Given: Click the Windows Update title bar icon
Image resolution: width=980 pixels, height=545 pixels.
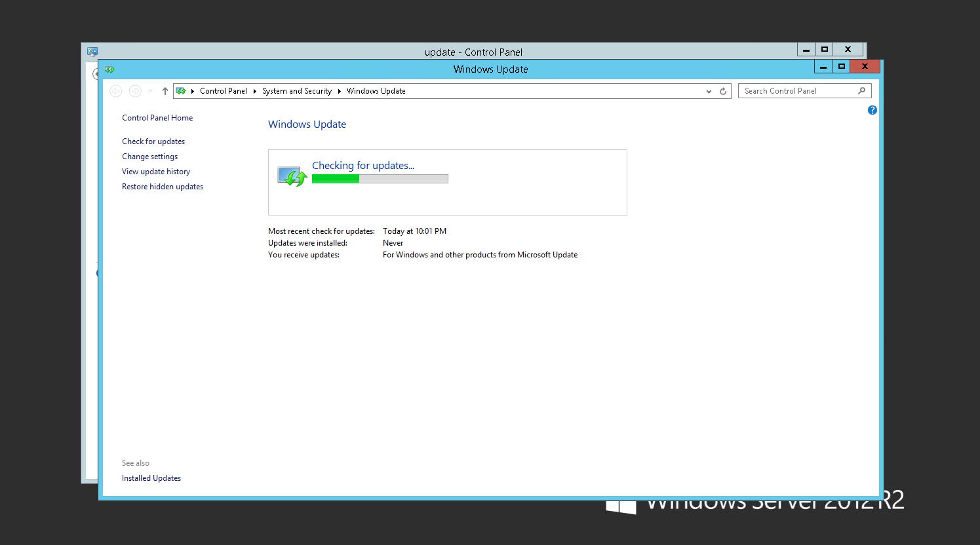Looking at the screenshot, I should coord(109,69).
